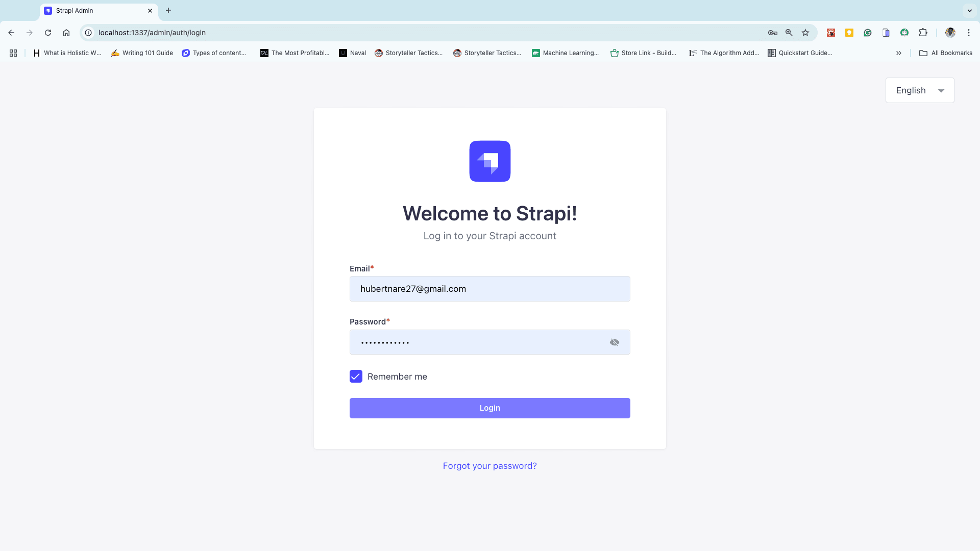Click the address bar URL
980x551 pixels.
pos(152,33)
